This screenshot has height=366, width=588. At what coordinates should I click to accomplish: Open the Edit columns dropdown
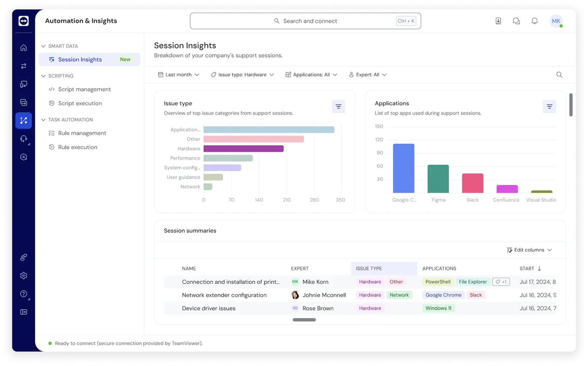529,250
